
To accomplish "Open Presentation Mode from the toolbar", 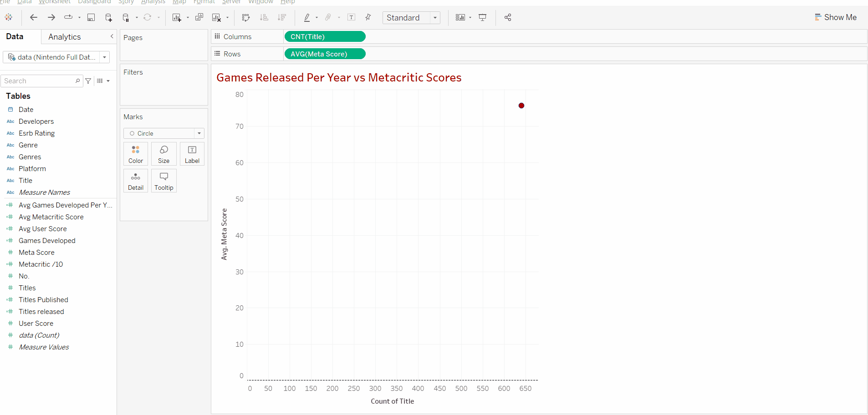I will click(482, 18).
